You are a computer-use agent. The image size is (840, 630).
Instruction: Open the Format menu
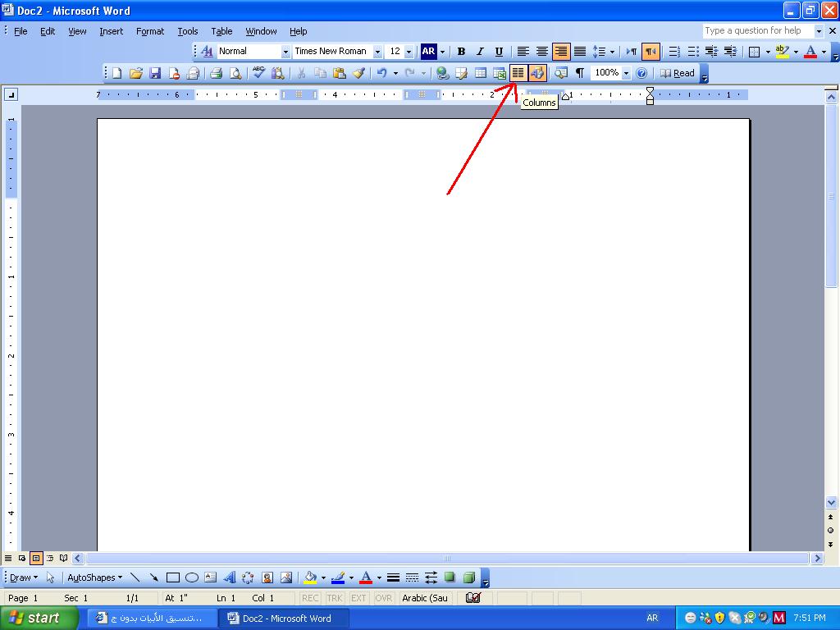coord(150,31)
